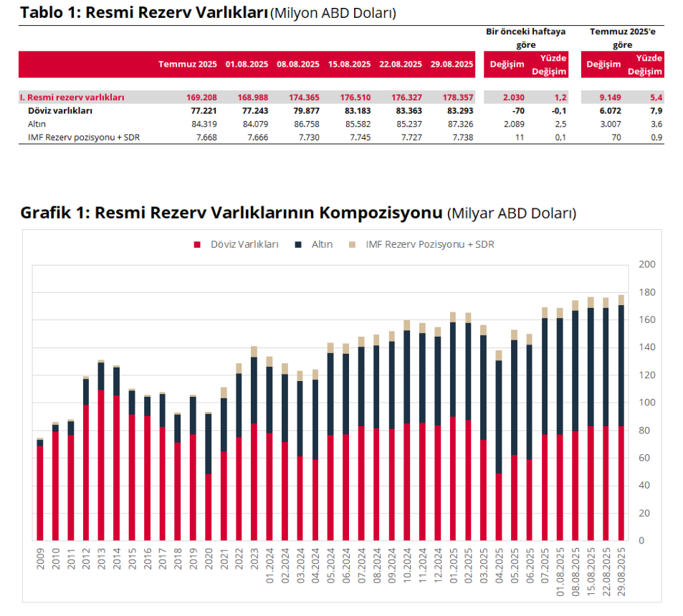Click the dark blue Altın legend marker

point(297,245)
